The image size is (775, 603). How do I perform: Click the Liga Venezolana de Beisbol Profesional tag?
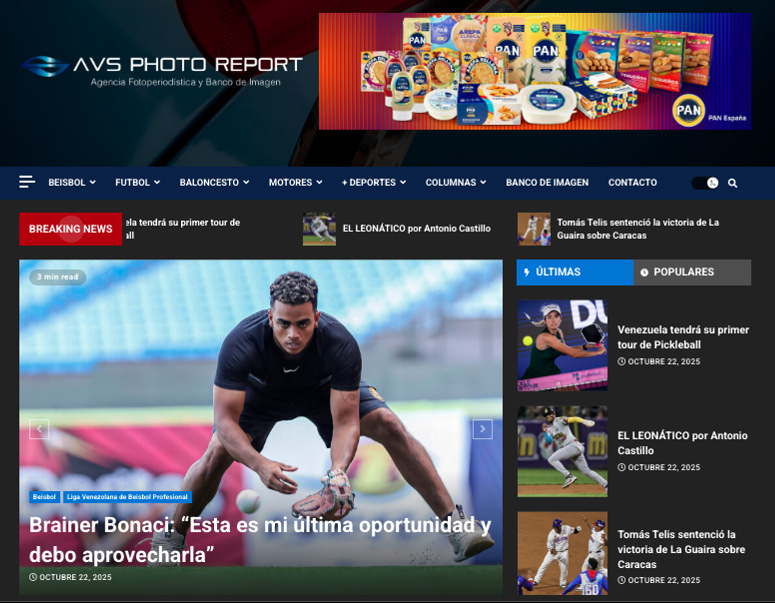coord(127,497)
